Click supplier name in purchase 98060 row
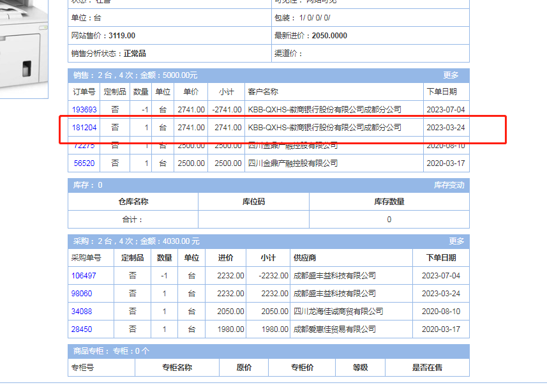The height and width of the screenshot is (392, 547). [334, 294]
